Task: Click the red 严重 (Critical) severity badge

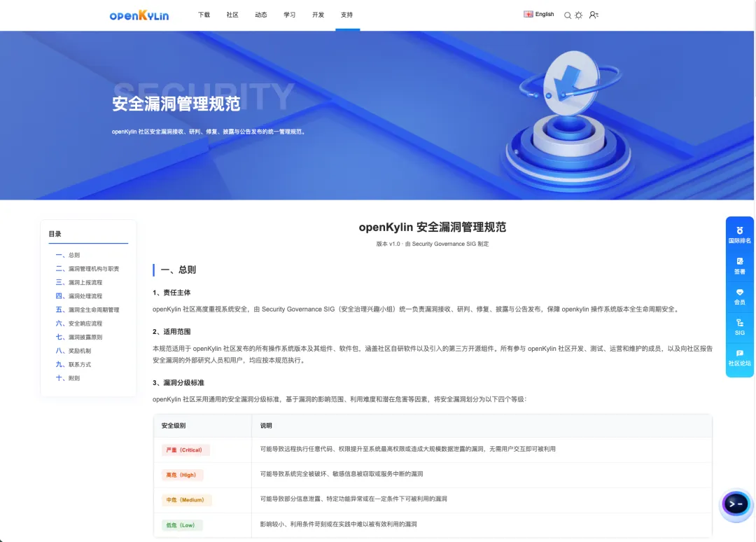Action: 185,450
